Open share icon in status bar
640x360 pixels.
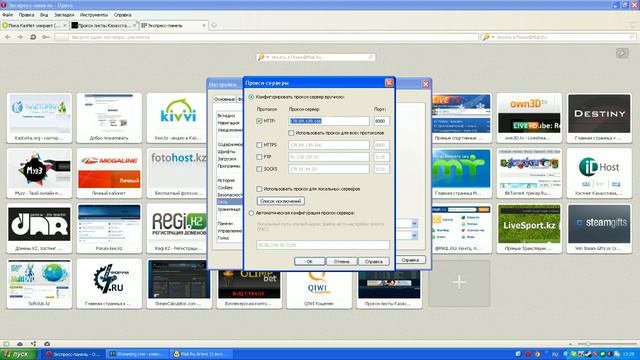point(33,344)
